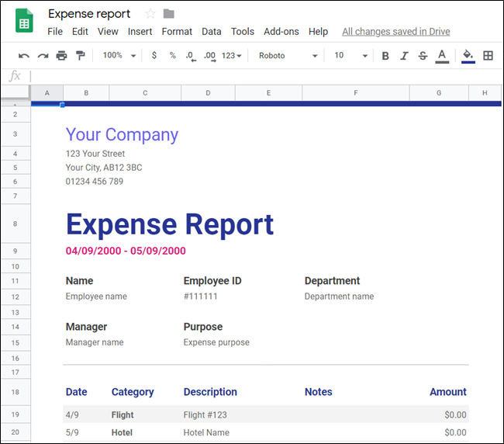Select the paint format roller icon
Viewport: 504px width, 444px height.
[80, 56]
